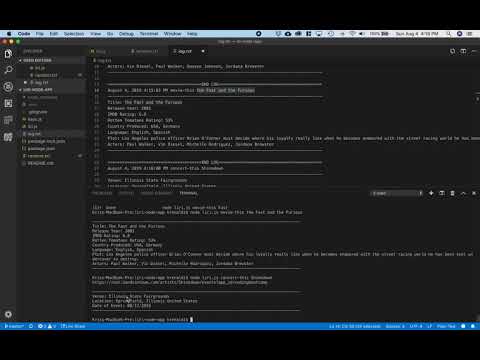The width and height of the screenshot is (480, 360).
Task: Select the Terminal panel tab
Action: pyautogui.click(x=188, y=193)
